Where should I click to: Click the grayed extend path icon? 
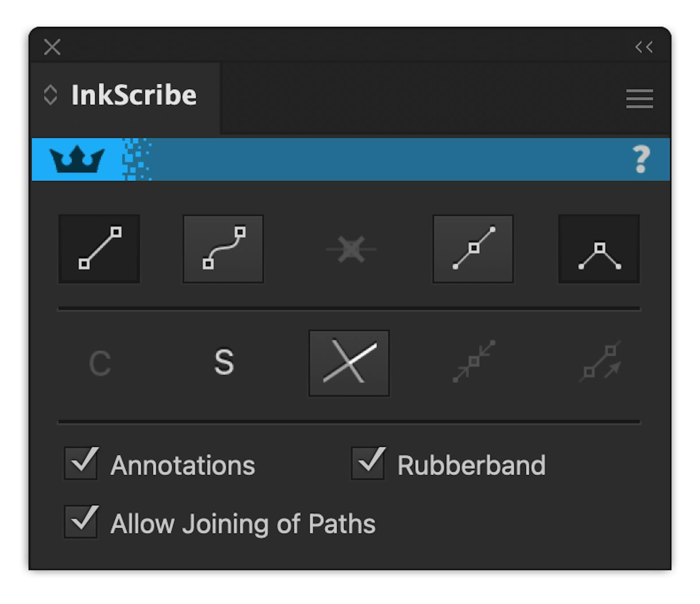599,362
